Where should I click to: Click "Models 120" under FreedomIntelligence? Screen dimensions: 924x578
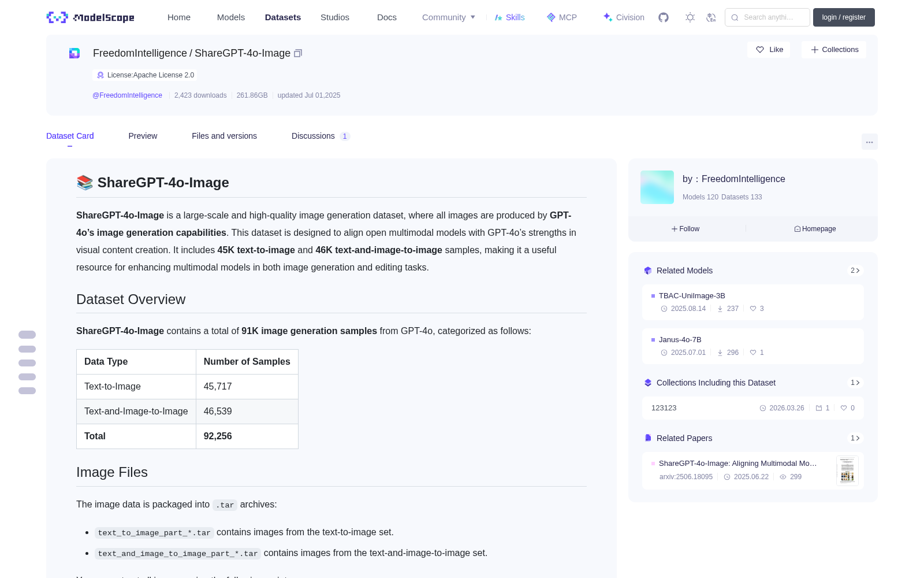[x=701, y=197]
